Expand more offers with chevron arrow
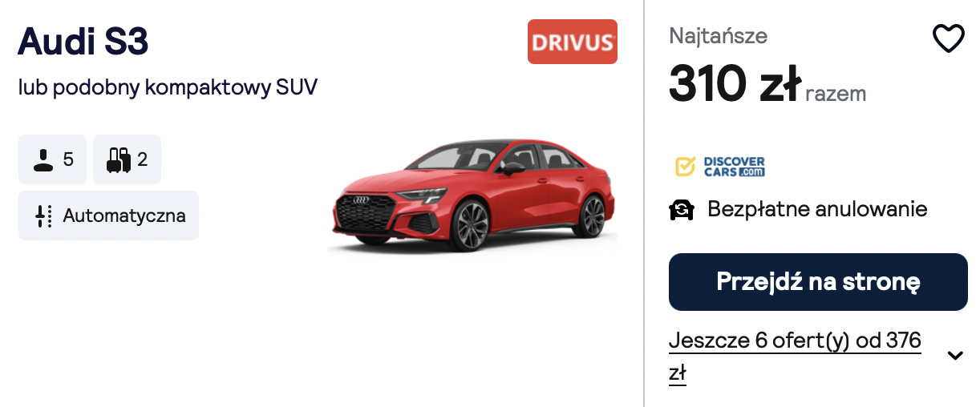The width and height of the screenshot is (980, 407). click(x=954, y=356)
